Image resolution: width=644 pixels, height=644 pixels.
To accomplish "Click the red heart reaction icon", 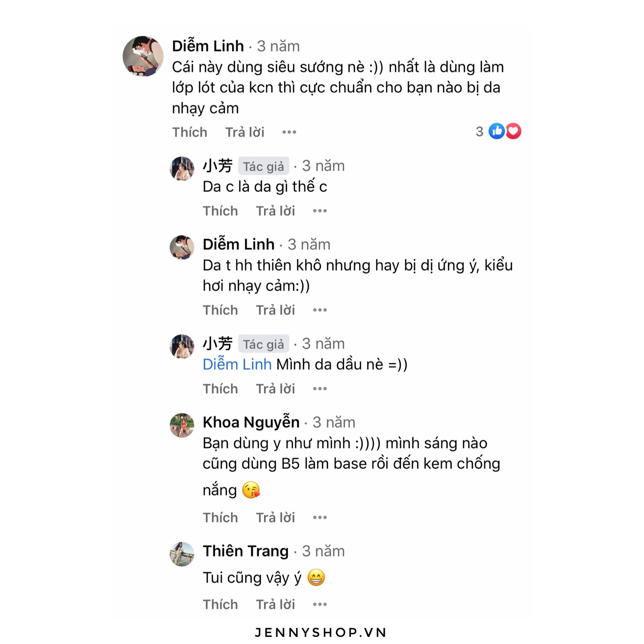I will click(514, 131).
